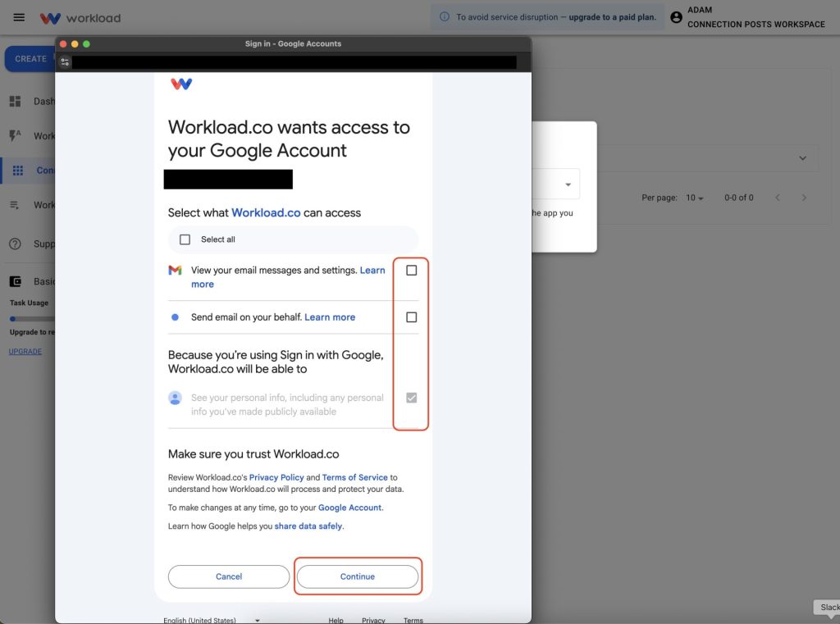Open the Google Account link
840x624 pixels.
[349, 508]
